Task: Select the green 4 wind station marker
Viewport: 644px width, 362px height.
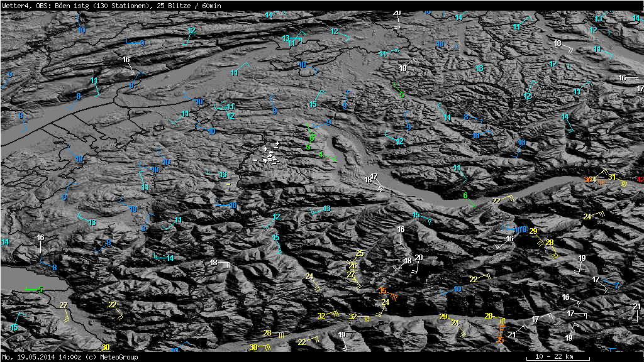Action: click(321, 155)
